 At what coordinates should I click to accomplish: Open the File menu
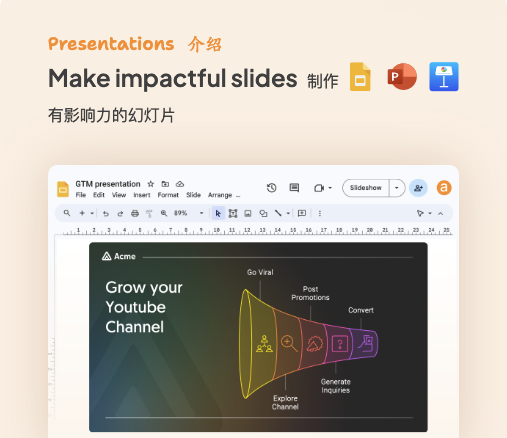click(x=81, y=195)
